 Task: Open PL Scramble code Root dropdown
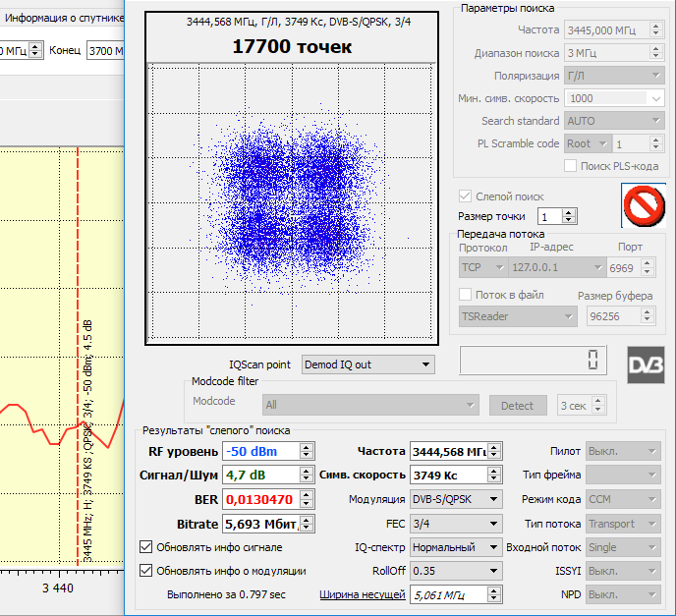click(x=588, y=143)
